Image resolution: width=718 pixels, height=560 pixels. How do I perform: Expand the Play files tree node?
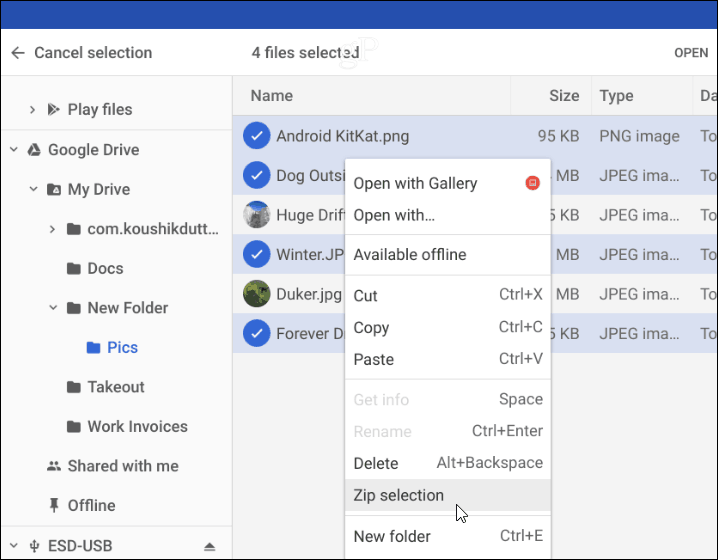(x=32, y=109)
